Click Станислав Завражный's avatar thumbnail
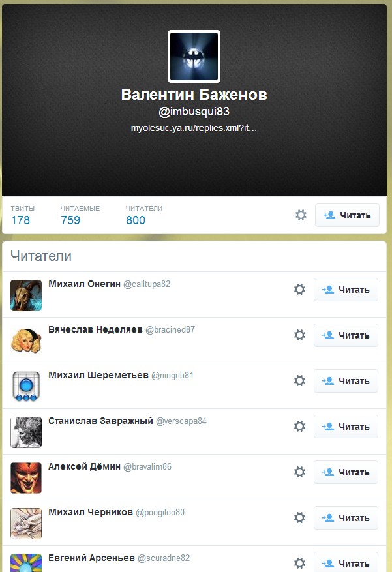392x572 pixels. [26, 432]
